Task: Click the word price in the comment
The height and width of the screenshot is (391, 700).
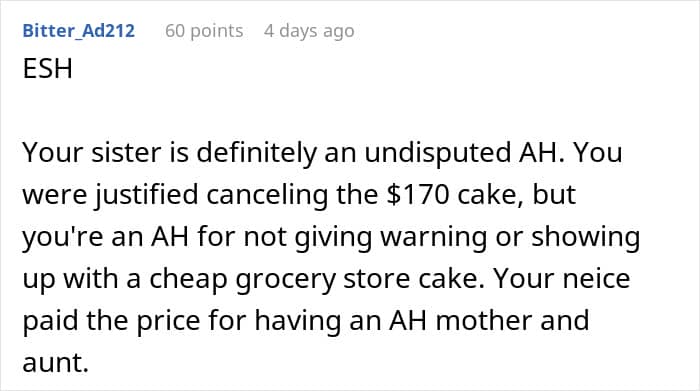Action: pyautogui.click(x=168, y=321)
